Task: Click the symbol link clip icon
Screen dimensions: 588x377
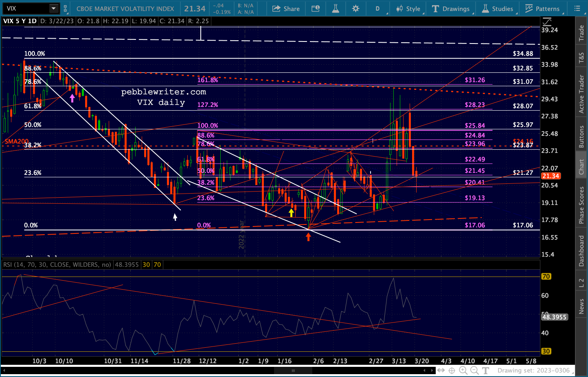Action: click(x=65, y=9)
